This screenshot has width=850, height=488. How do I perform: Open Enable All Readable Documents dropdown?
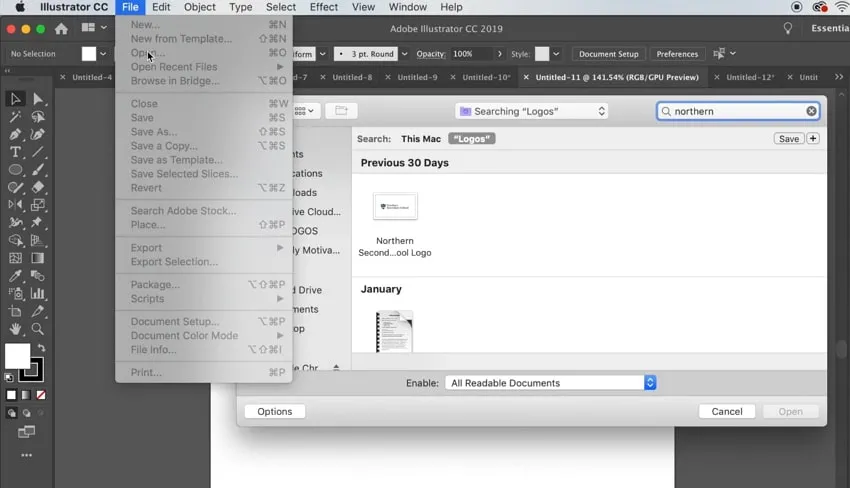pyautogui.click(x=550, y=383)
